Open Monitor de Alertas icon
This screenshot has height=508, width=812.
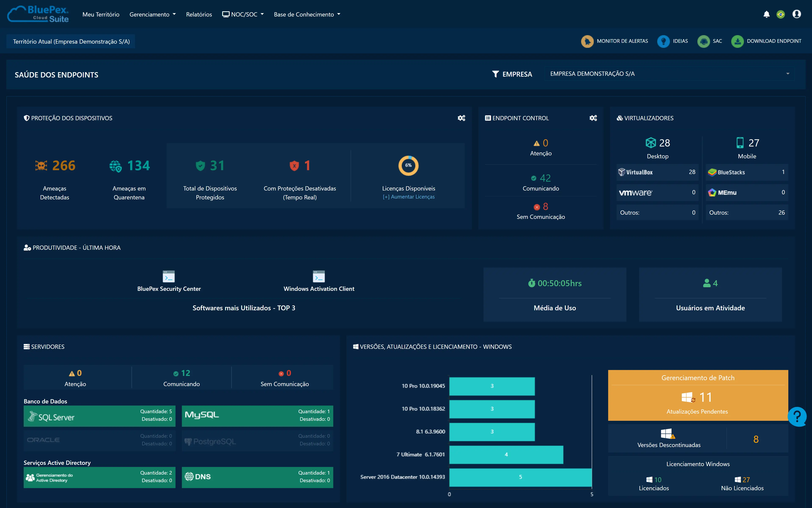[587, 41]
